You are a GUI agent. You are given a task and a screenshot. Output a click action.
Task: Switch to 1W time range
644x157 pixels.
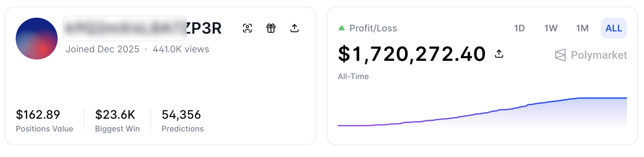(551, 28)
